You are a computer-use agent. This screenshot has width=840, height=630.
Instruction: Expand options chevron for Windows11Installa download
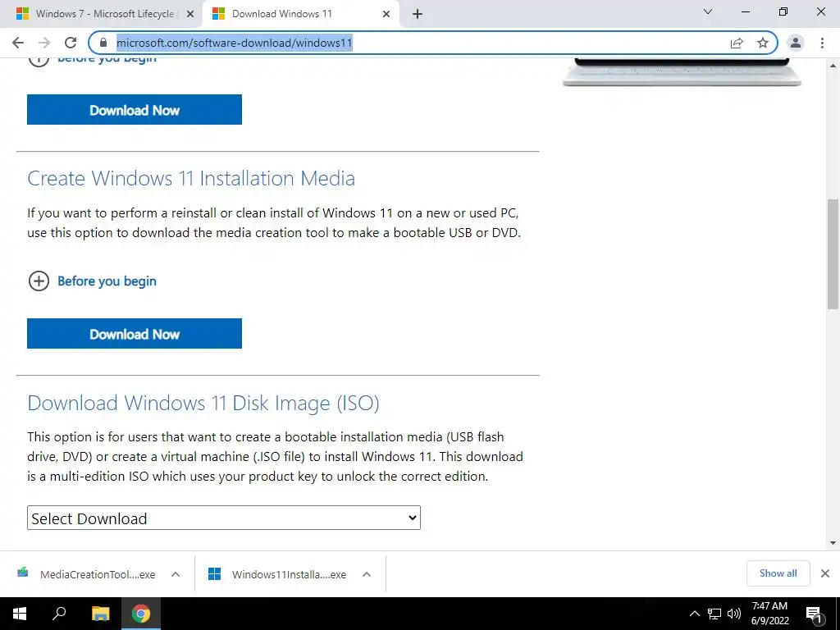367,574
